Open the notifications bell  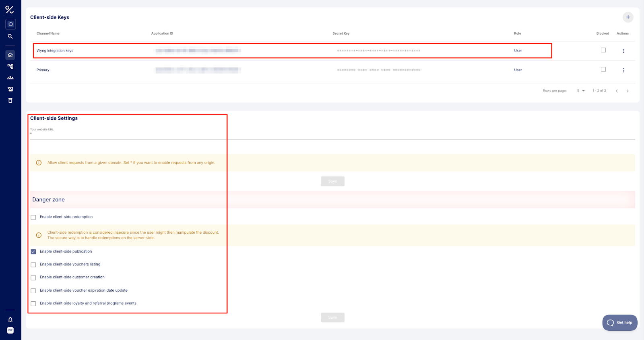coord(10,319)
